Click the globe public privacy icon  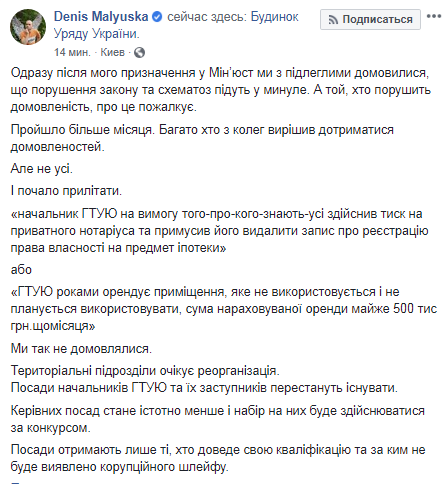tap(139, 53)
